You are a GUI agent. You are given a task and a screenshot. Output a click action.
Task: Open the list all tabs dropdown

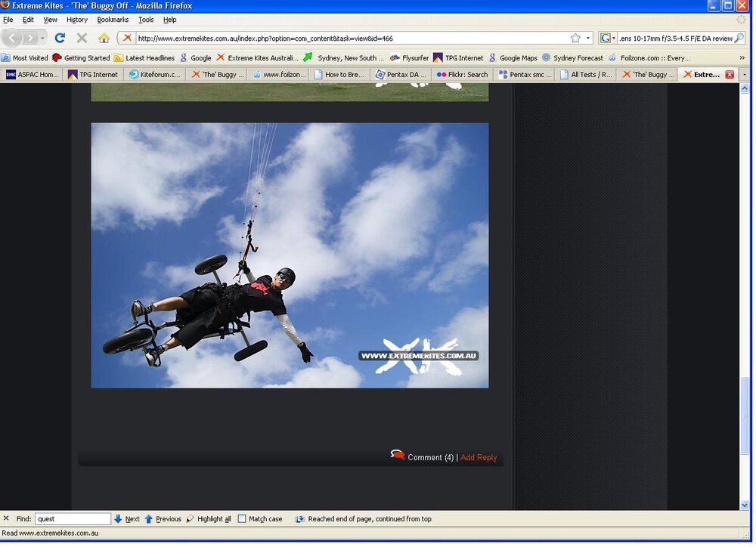(x=744, y=74)
